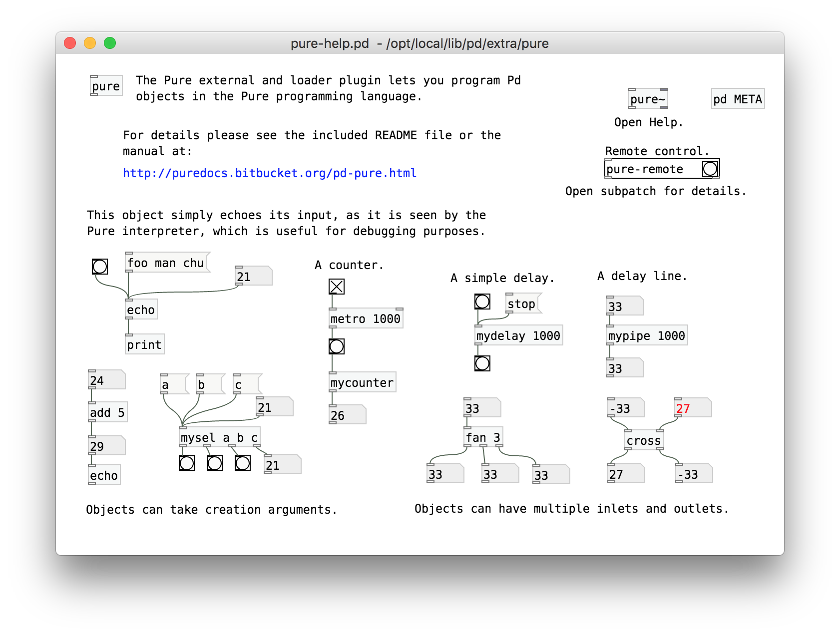Select number box showing 29
This screenshot has width=840, height=635.
(107, 446)
